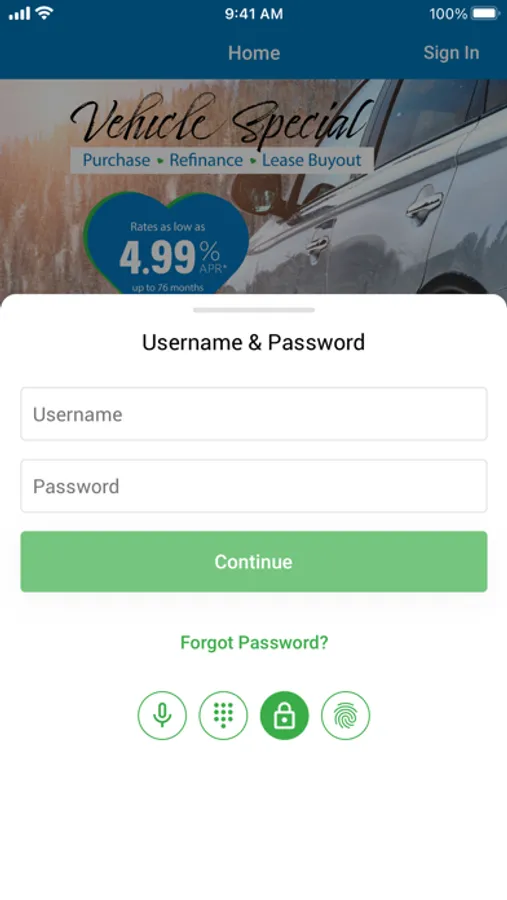Select the voice login microphone icon
The width and height of the screenshot is (507, 900).
click(x=162, y=715)
